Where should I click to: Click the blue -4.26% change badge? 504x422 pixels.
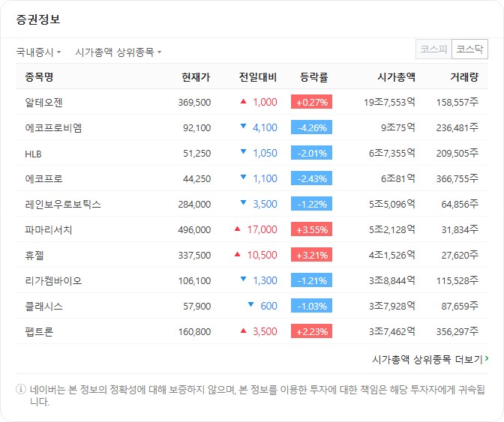point(311,127)
